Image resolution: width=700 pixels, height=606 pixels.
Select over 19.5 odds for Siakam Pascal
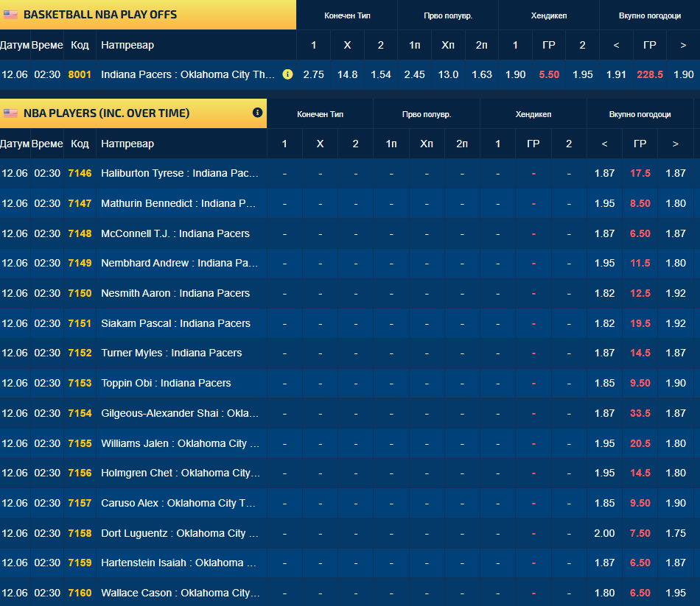coord(676,323)
